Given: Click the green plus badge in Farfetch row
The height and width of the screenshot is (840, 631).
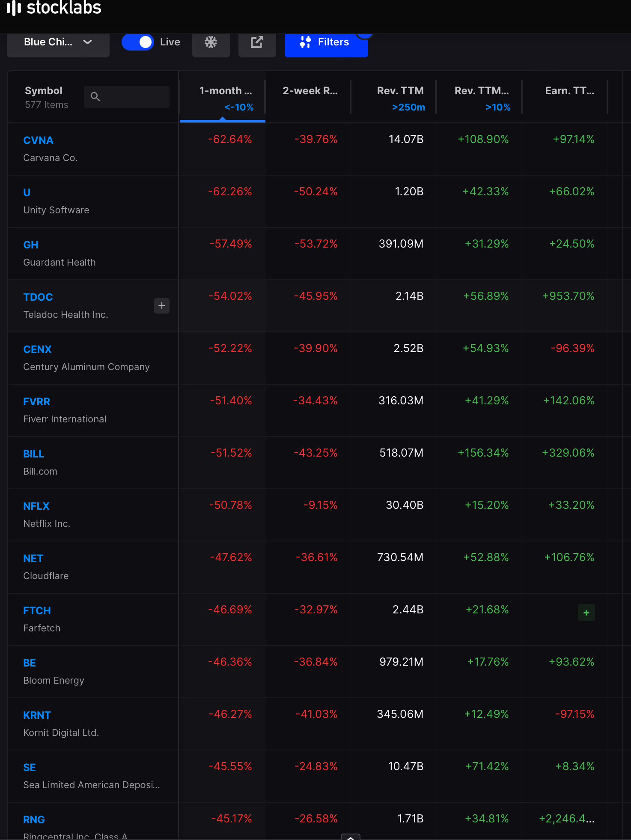Looking at the screenshot, I should pos(586,613).
